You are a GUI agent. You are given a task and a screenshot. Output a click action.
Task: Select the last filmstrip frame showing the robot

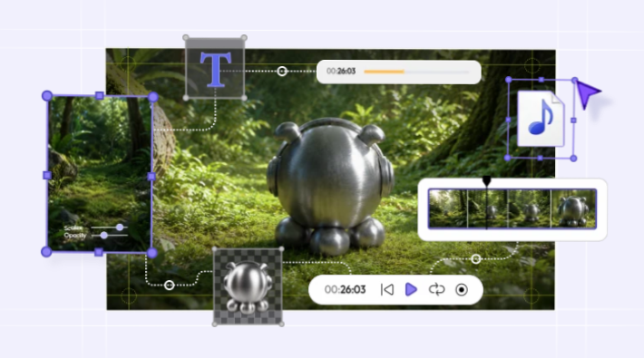click(x=573, y=208)
